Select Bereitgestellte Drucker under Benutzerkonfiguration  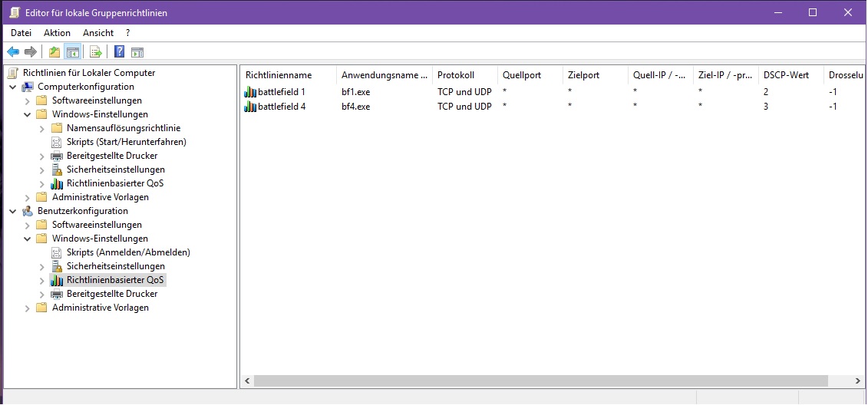tap(112, 294)
